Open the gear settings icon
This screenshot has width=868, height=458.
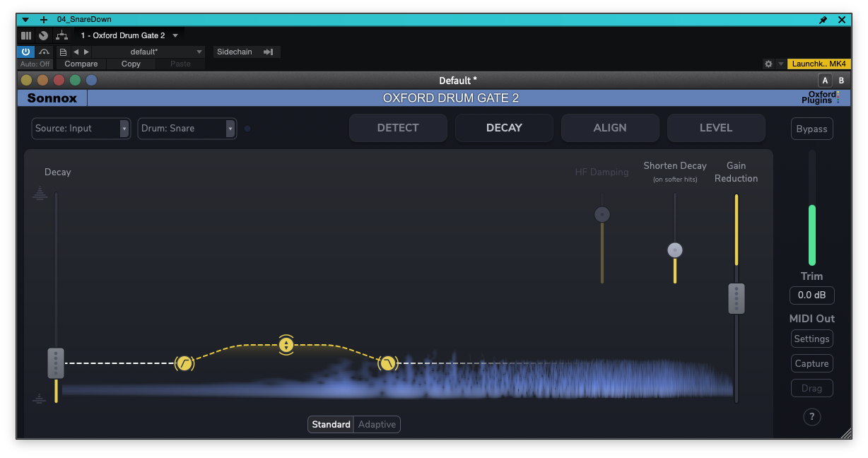[x=768, y=64]
